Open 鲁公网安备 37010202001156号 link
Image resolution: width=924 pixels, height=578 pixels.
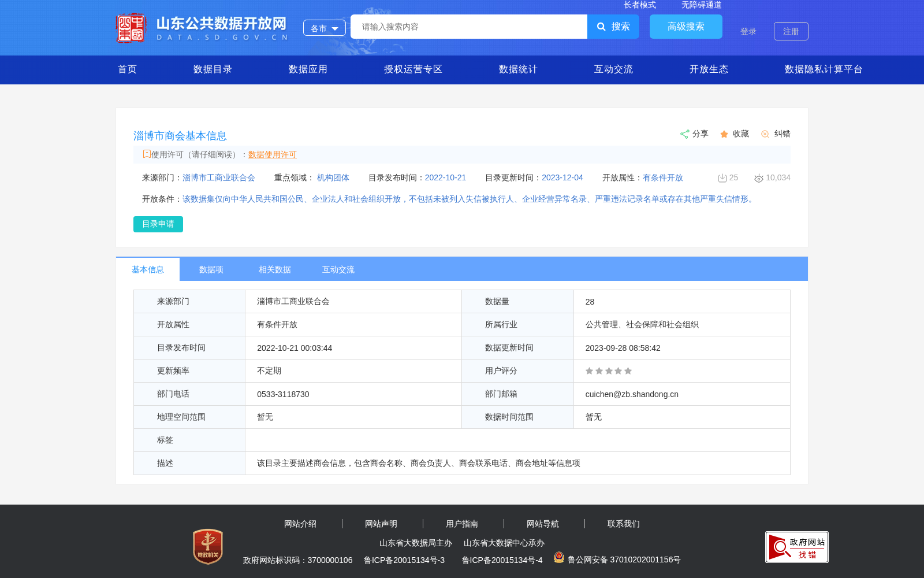624,560
